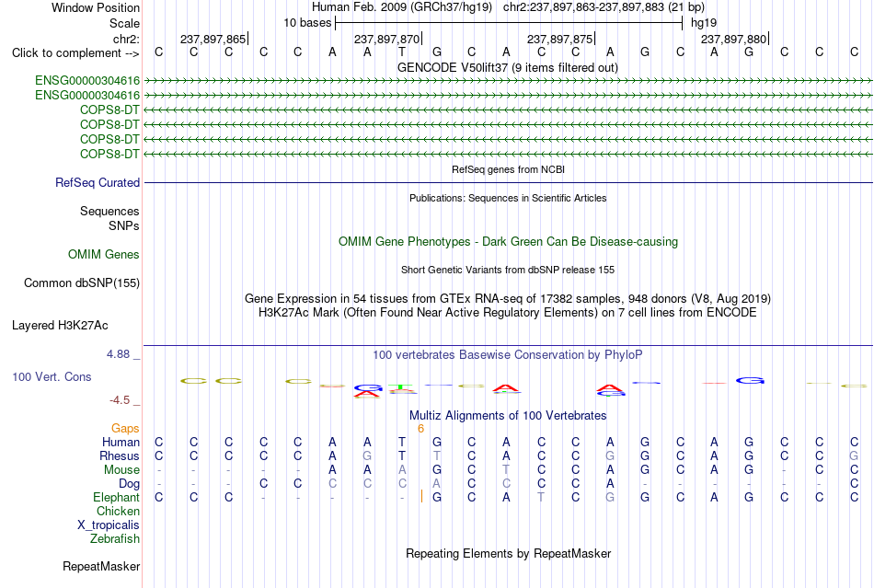Open the RefSeq genes from NCBI track title
This screenshot has width=874, height=588.
tap(508, 169)
